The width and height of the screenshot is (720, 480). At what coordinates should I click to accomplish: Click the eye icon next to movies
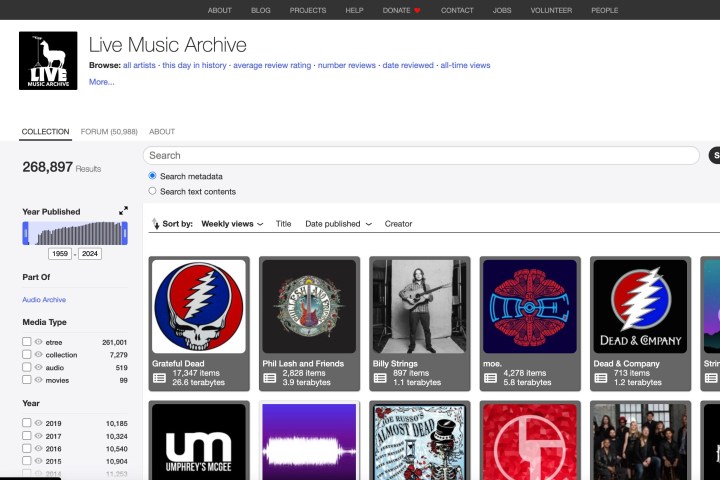[x=39, y=381]
